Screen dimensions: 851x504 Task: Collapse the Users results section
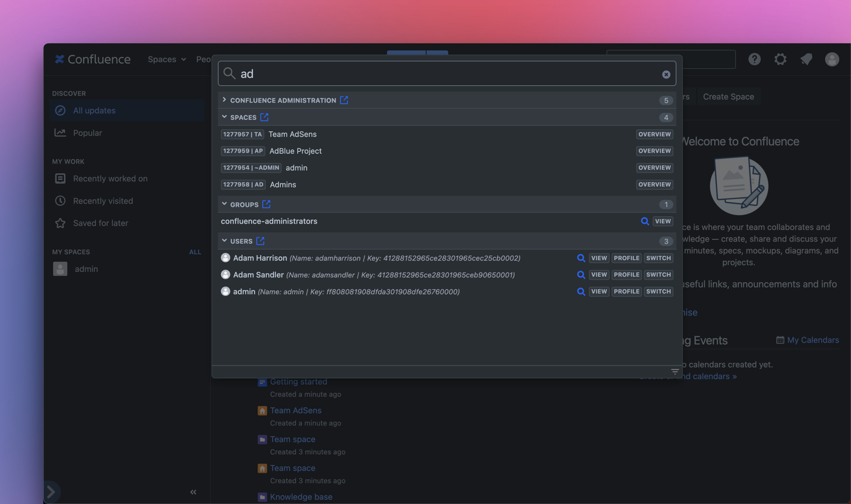tap(224, 241)
